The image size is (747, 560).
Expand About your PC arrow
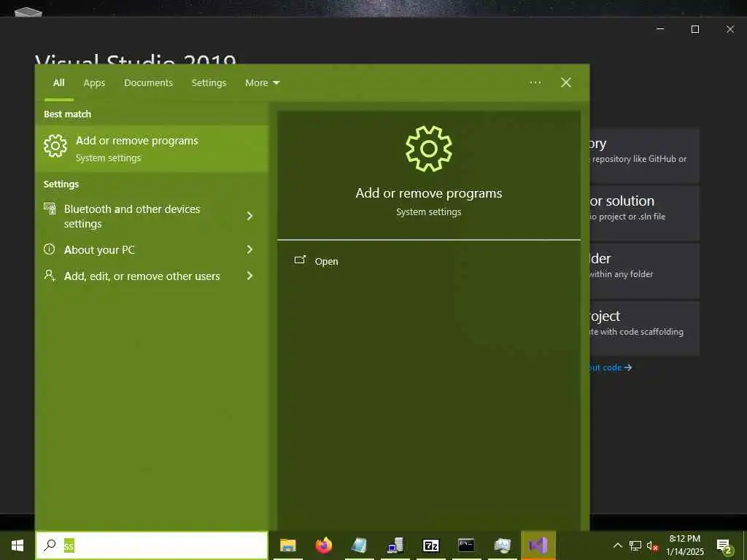pos(249,249)
